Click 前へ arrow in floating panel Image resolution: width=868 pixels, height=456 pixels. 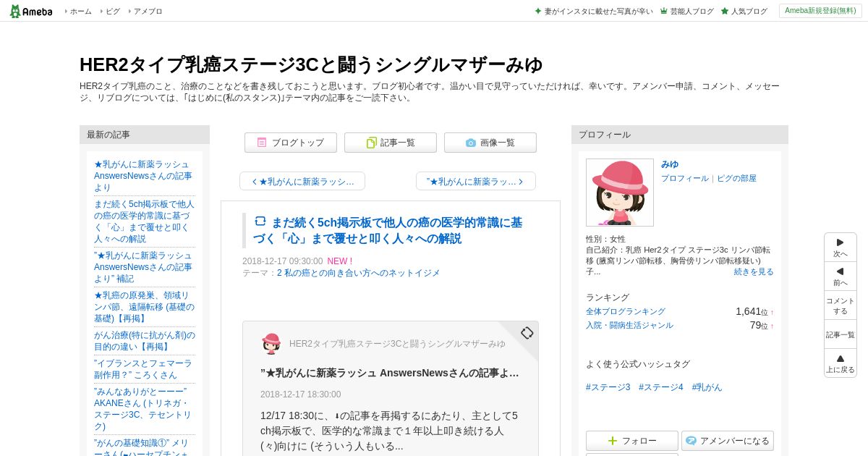[x=841, y=276]
